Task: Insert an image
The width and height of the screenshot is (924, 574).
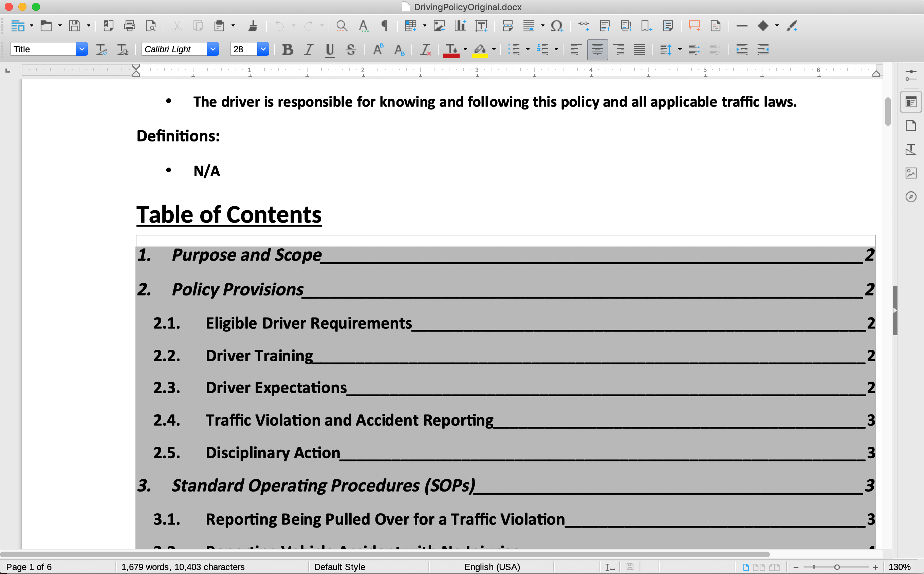Action: (439, 26)
